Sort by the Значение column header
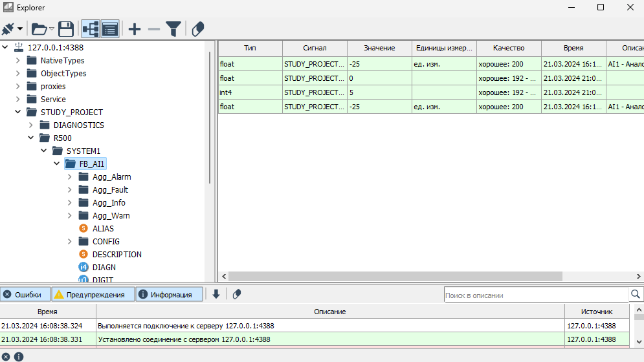 tap(379, 48)
